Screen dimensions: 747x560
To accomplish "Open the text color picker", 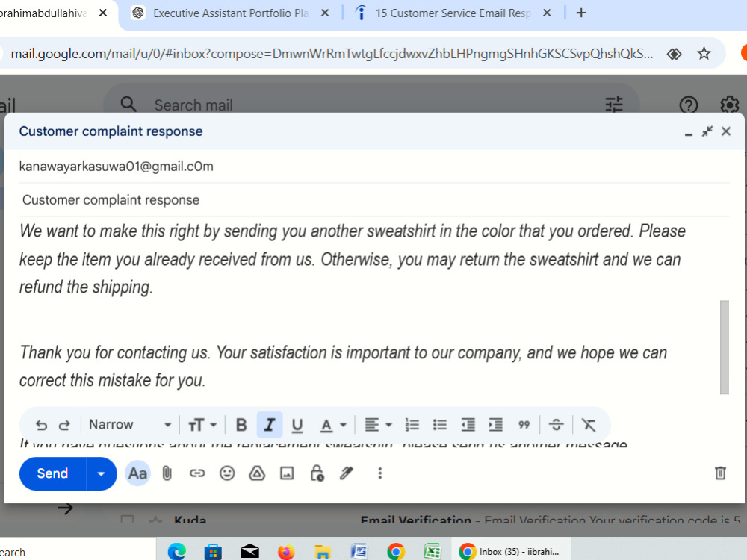I will click(333, 425).
